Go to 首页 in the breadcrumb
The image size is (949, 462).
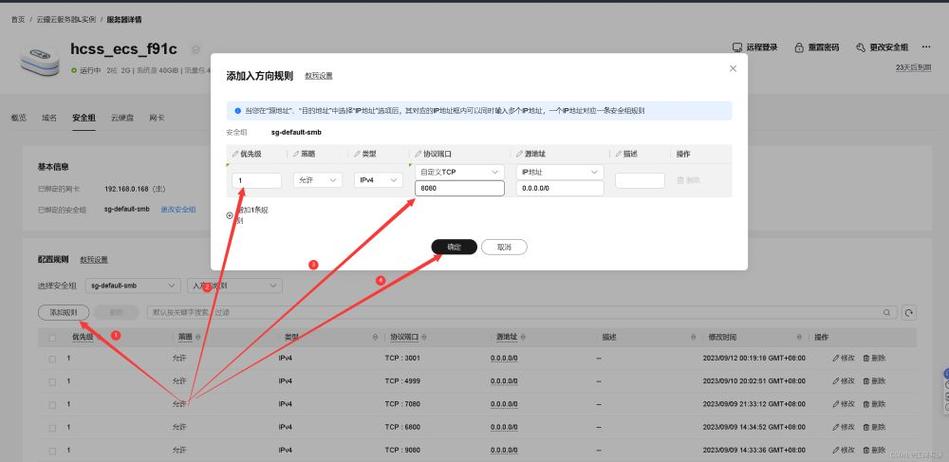pyautogui.click(x=18, y=19)
